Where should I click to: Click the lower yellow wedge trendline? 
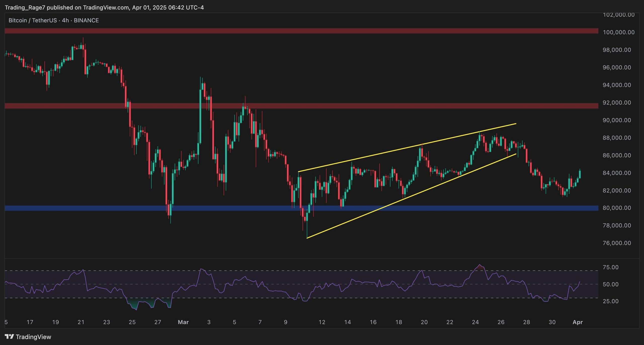click(411, 196)
